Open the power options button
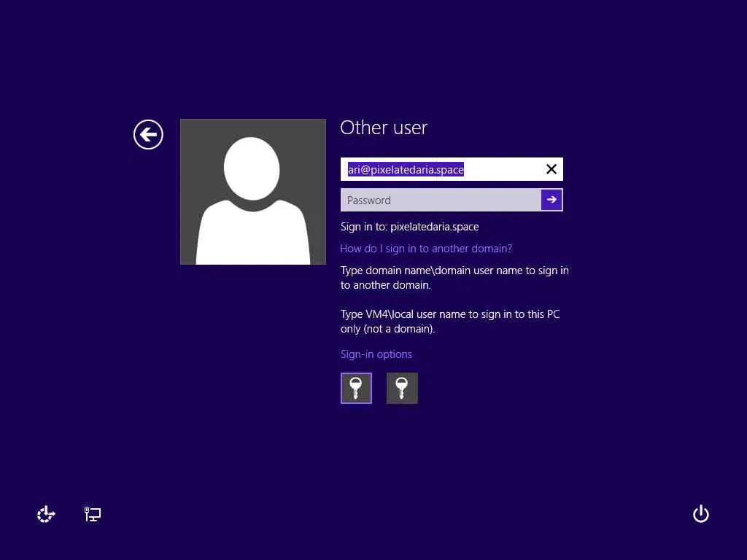747x560 pixels. click(701, 514)
